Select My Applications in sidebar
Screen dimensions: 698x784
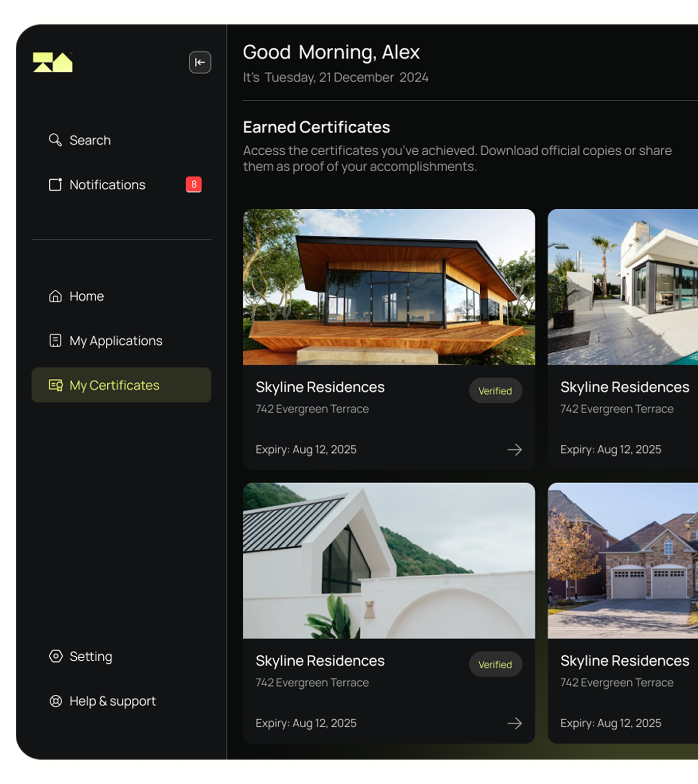(x=116, y=341)
